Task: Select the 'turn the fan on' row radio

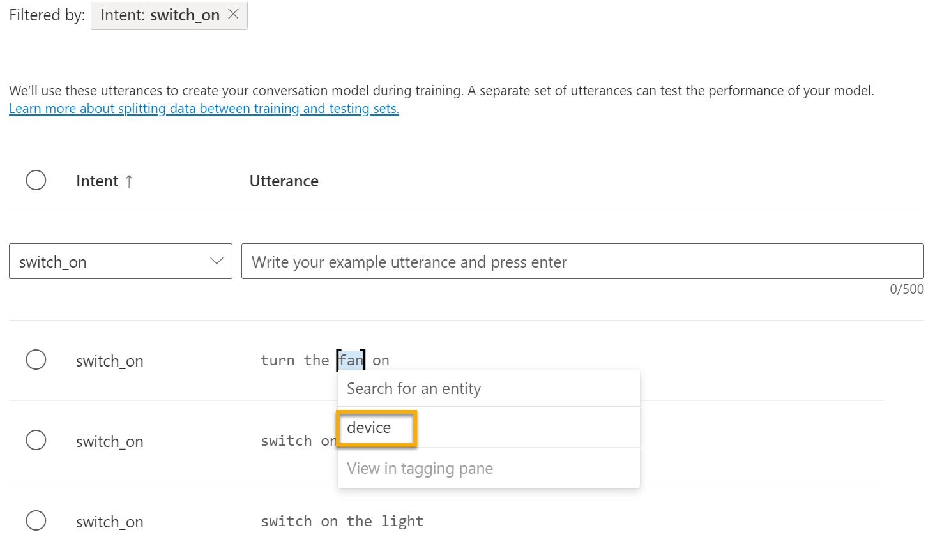Action: coord(36,359)
